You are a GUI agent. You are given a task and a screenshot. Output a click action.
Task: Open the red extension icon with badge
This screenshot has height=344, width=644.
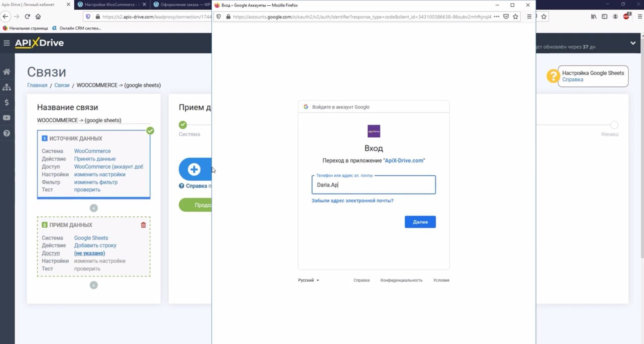point(627,16)
